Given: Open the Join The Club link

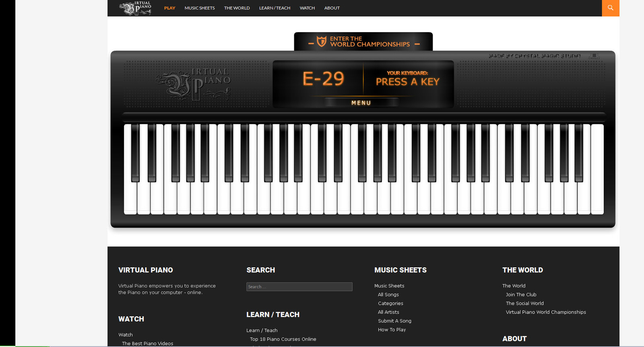Looking at the screenshot, I should click(521, 295).
